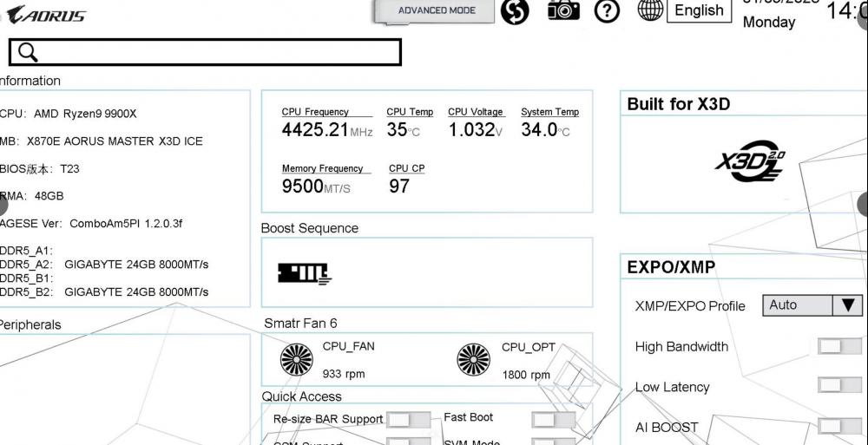Viewport: 868px width, 445px height.
Task: Click the Boost Sequence drive icon
Action: (x=304, y=273)
